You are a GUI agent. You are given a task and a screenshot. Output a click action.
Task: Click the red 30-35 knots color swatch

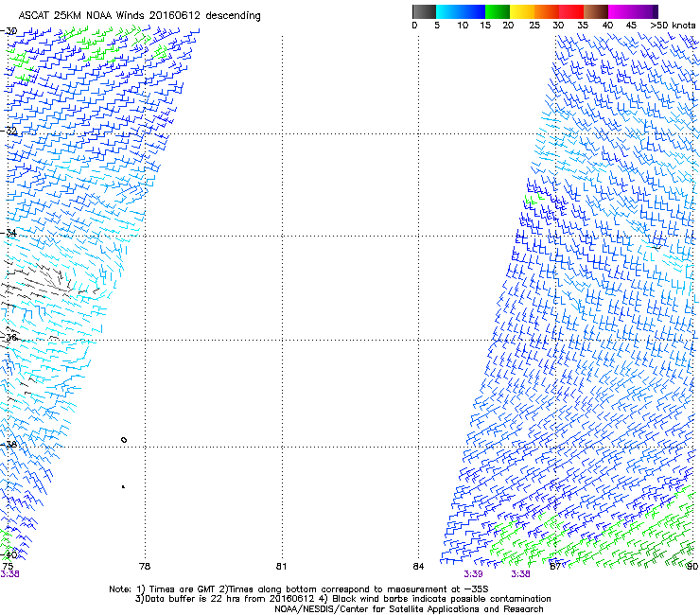(x=571, y=11)
